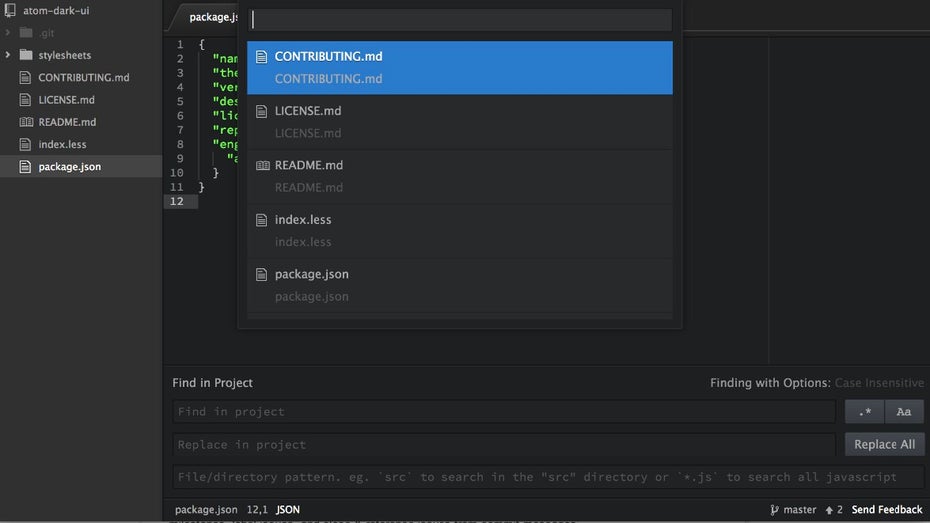Click the index.less file icon in fuzzy finder
The width and height of the screenshot is (930, 523).
pyautogui.click(x=262, y=220)
